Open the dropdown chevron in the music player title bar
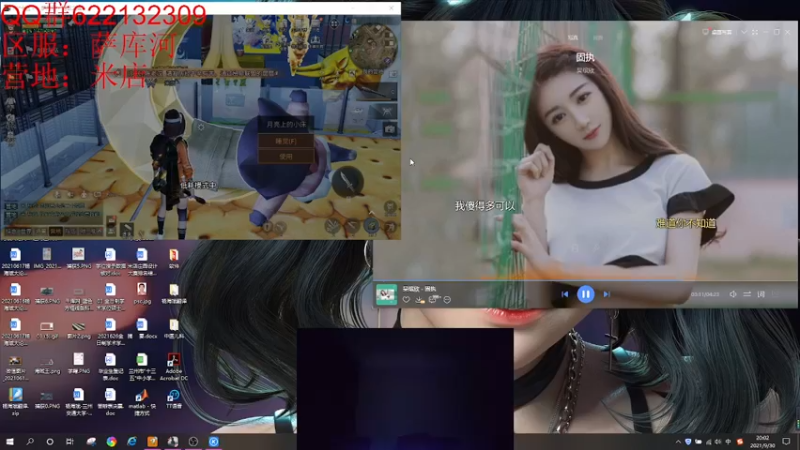The height and width of the screenshot is (450, 800). pyautogui.click(x=744, y=32)
